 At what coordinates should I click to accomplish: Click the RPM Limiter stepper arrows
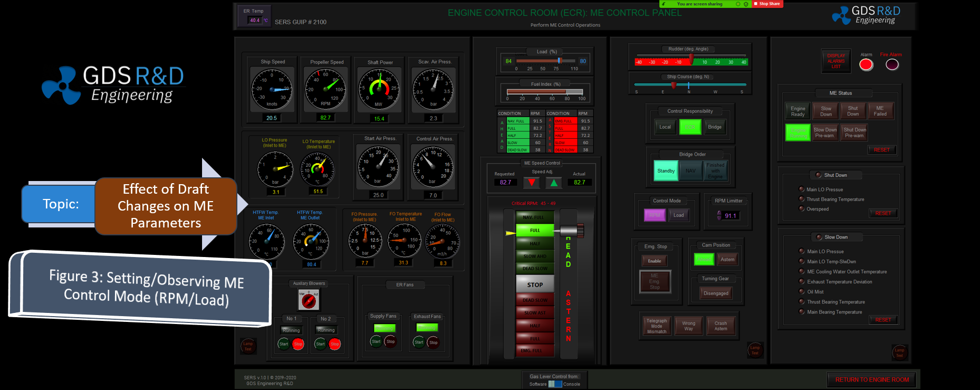pyautogui.click(x=719, y=215)
